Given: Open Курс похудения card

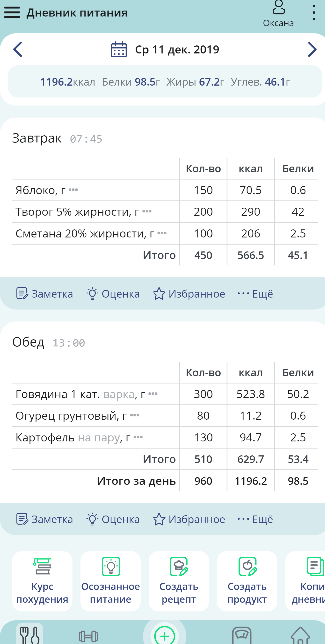Looking at the screenshot, I should pyautogui.click(x=42, y=581).
